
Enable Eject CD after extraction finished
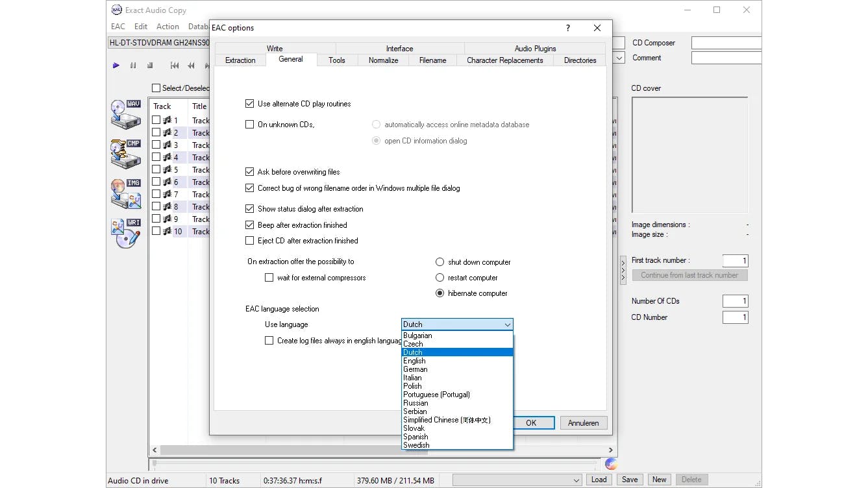(x=250, y=241)
